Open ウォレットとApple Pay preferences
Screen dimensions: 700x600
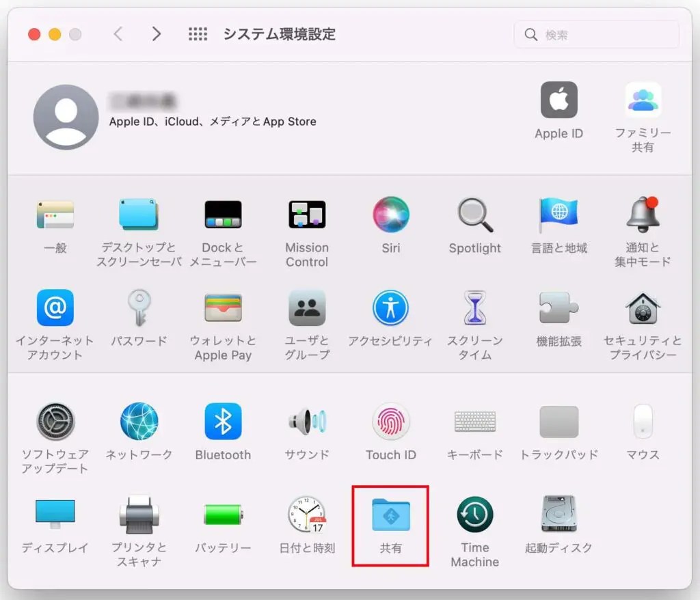tap(223, 308)
